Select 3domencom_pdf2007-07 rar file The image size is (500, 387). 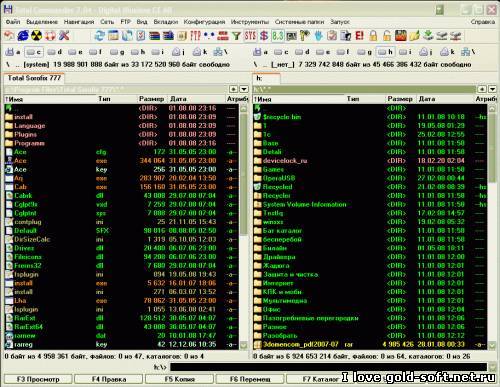[x=370, y=344]
